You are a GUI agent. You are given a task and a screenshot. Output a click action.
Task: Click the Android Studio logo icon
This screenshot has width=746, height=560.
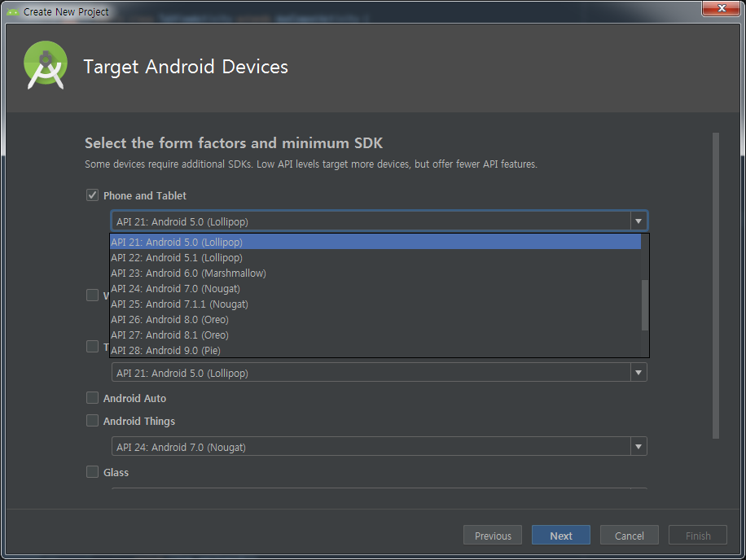[45, 65]
